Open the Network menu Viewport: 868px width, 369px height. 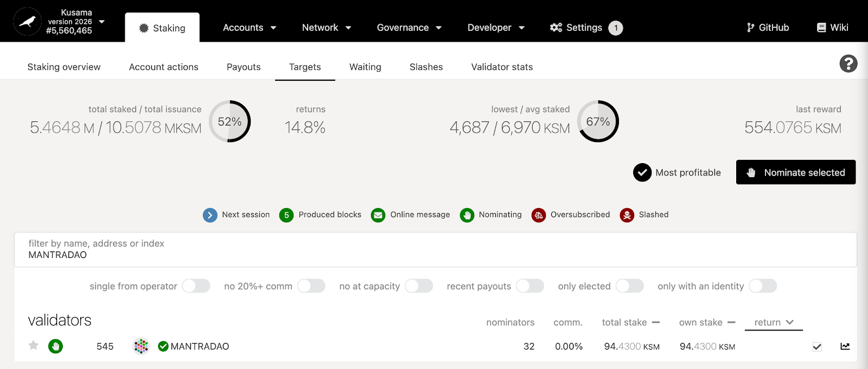click(x=327, y=28)
